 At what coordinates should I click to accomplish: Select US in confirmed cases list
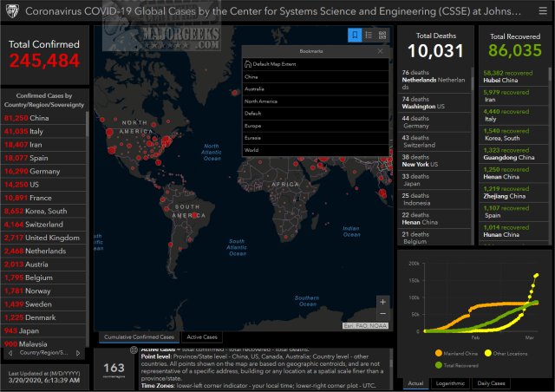[43, 185]
